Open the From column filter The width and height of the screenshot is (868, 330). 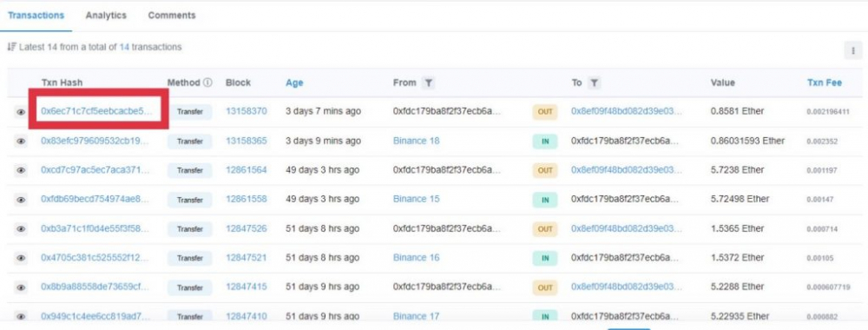(x=428, y=83)
